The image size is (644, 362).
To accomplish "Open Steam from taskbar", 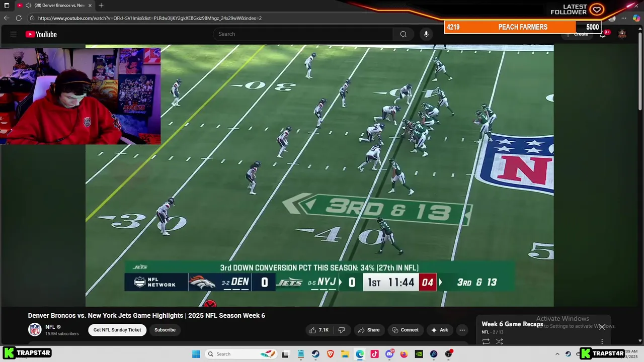I will (315, 354).
